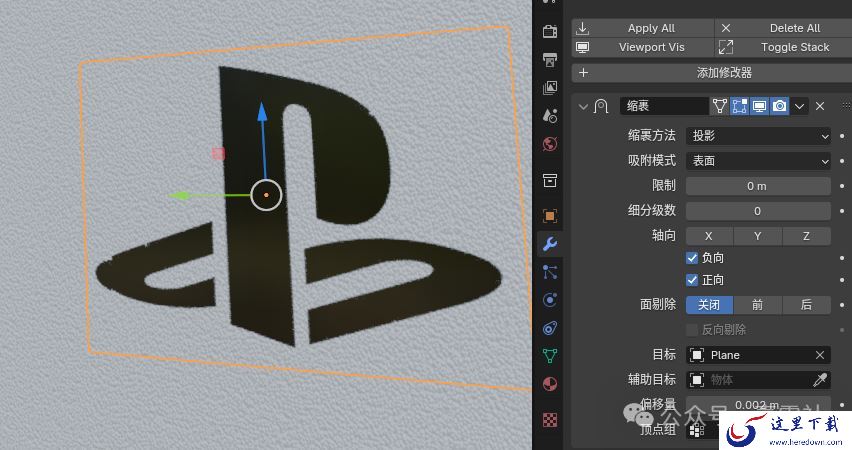The height and width of the screenshot is (450, 852).
Task: Select 前 for 面剔除
Action: coord(758,305)
